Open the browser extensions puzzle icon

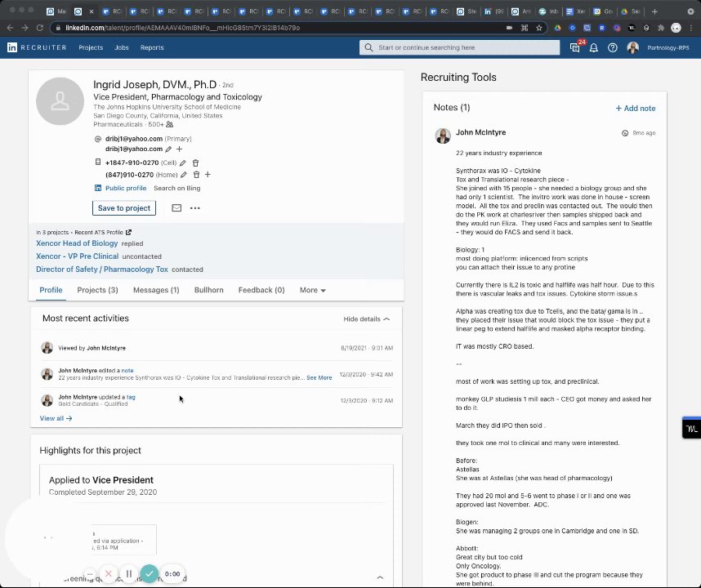(x=661, y=28)
